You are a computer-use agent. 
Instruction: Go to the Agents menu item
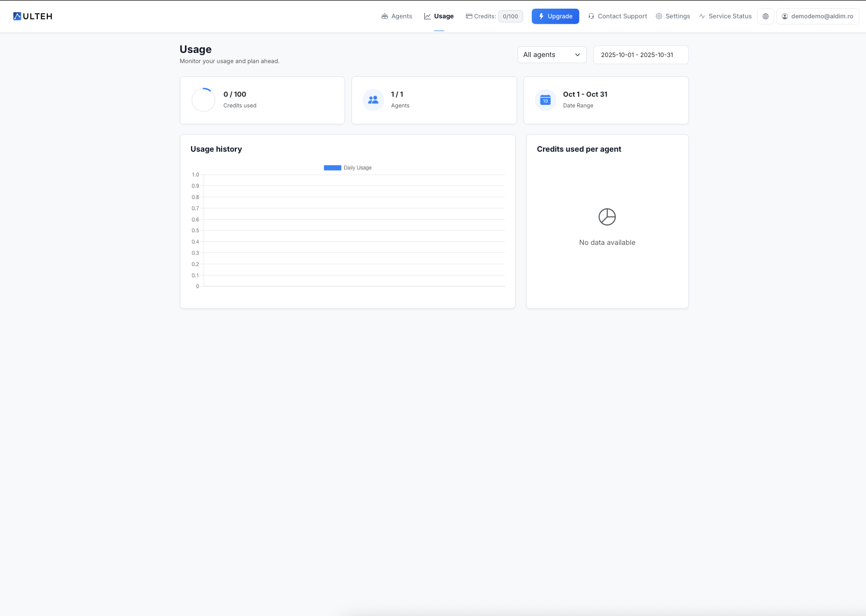pos(401,16)
